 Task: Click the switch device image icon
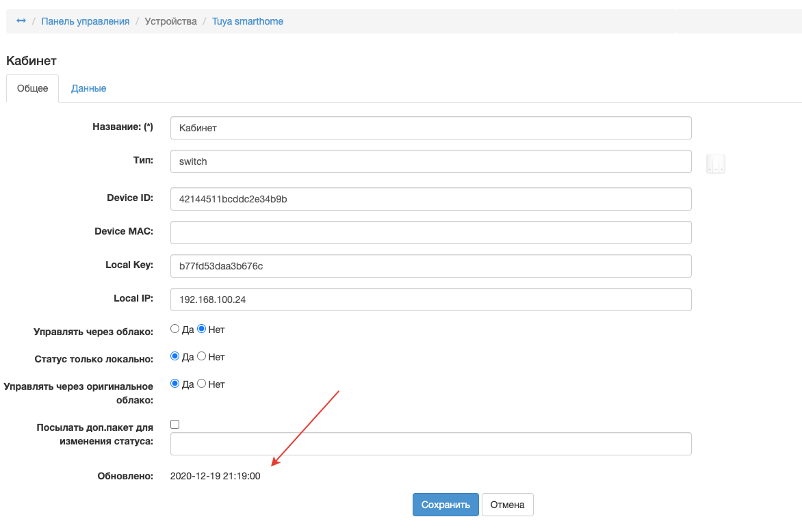pos(715,164)
